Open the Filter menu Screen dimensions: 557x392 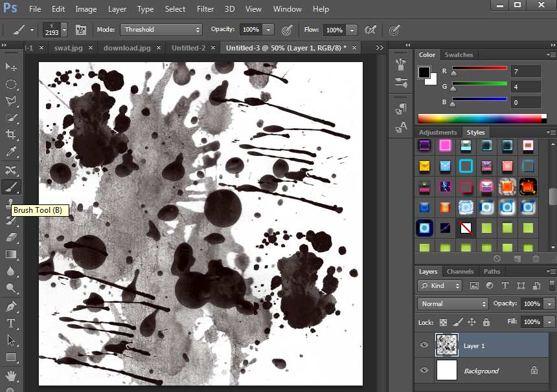pos(205,9)
